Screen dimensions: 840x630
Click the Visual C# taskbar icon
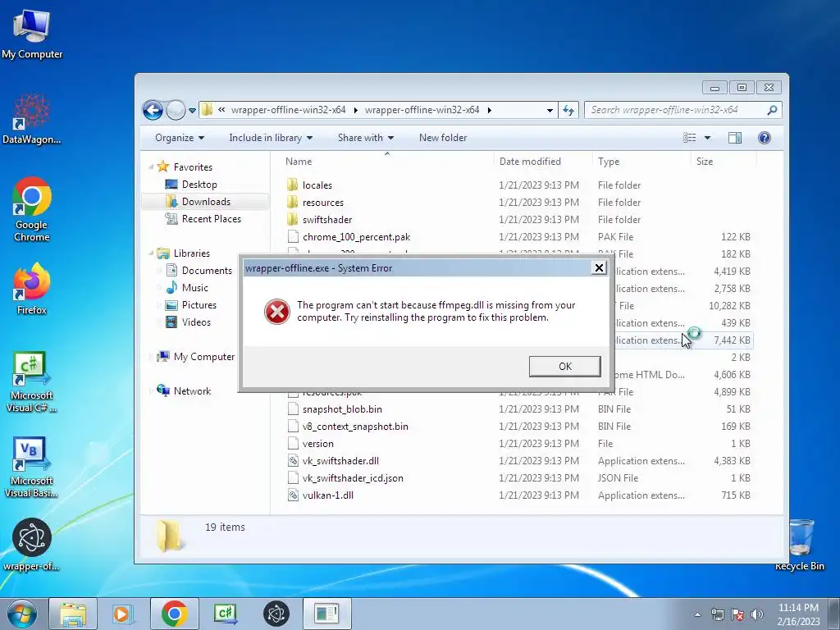coord(225,614)
